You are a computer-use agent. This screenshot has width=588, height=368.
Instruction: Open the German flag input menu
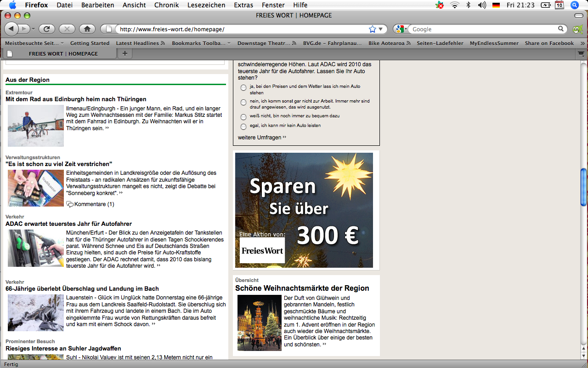pos(496,5)
